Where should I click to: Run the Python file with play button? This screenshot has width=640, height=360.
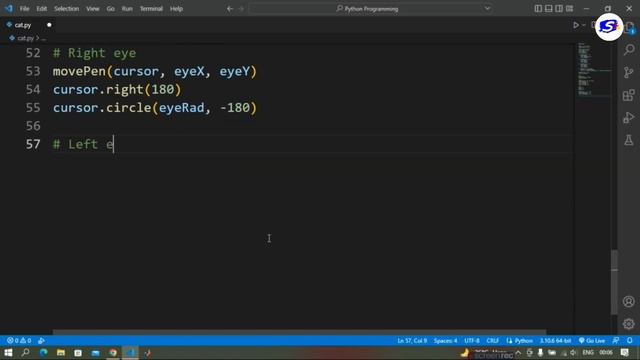pos(576,25)
